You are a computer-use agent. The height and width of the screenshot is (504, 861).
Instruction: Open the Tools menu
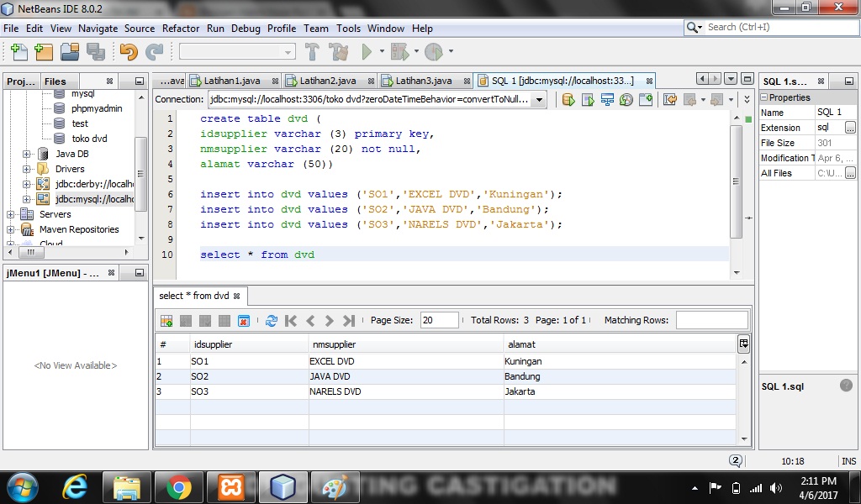pyautogui.click(x=348, y=29)
